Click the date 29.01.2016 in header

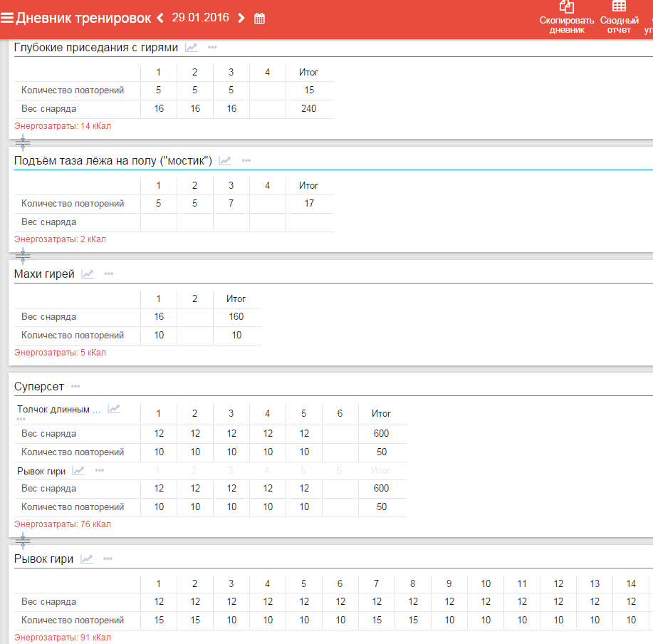tap(200, 18)
